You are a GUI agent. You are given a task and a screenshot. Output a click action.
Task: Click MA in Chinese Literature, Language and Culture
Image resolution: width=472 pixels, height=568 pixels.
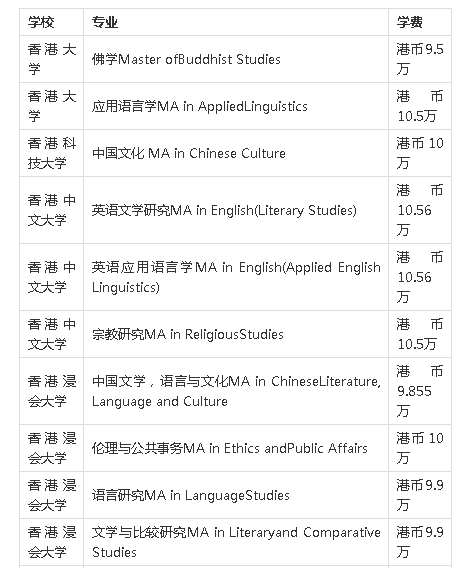click(236, 391)
